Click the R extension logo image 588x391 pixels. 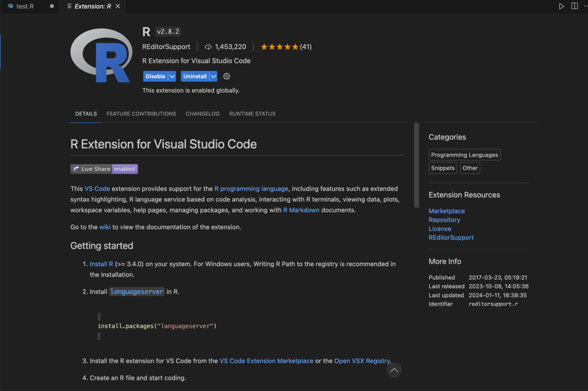(x=101, y=54)
